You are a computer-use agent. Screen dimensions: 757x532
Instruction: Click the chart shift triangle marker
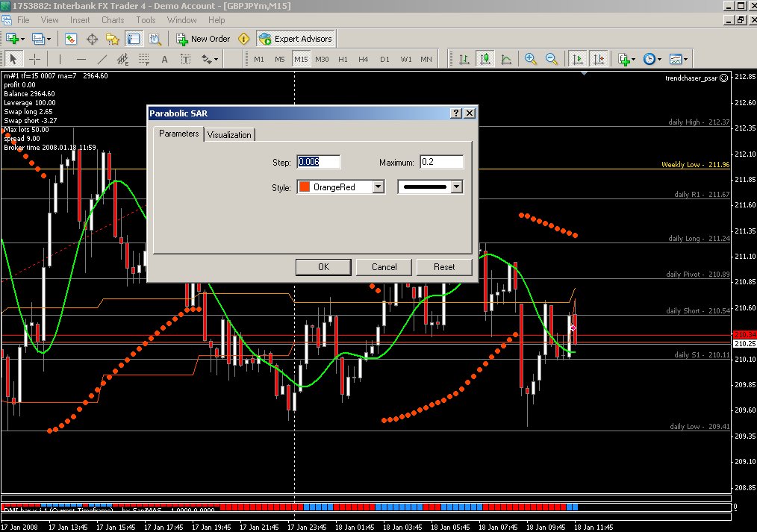pos(584,74)
